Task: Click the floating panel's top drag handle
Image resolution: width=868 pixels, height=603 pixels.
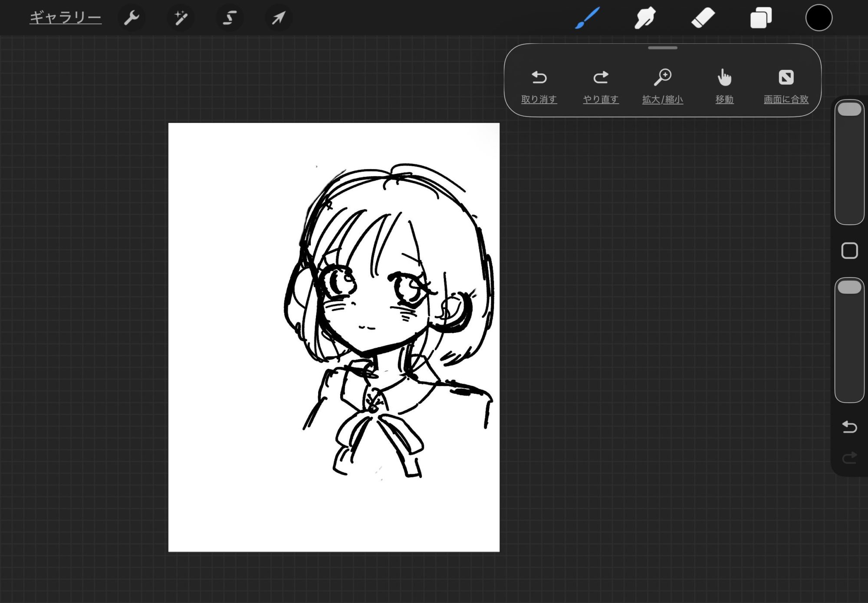Action: pyautogui.click(x=662, y=48)
